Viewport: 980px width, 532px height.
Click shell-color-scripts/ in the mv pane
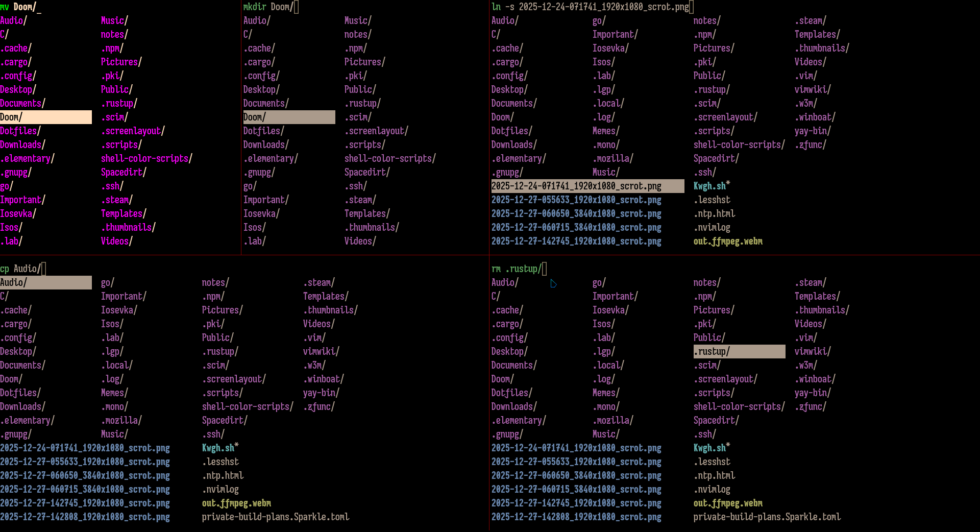(146, 158)
